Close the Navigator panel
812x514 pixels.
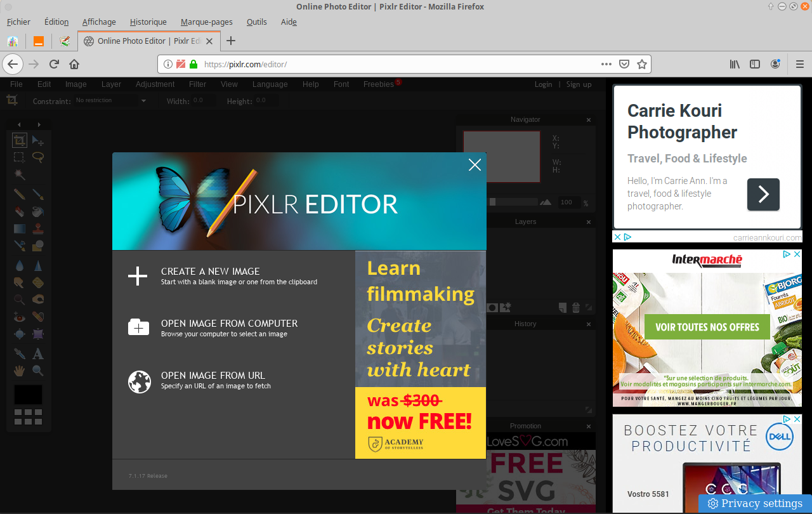tap(589, 120)
